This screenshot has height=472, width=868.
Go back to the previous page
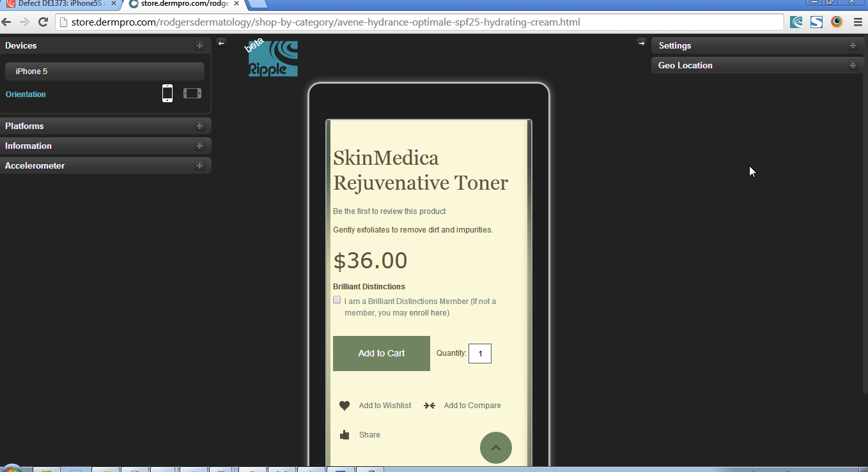[7, 22]
